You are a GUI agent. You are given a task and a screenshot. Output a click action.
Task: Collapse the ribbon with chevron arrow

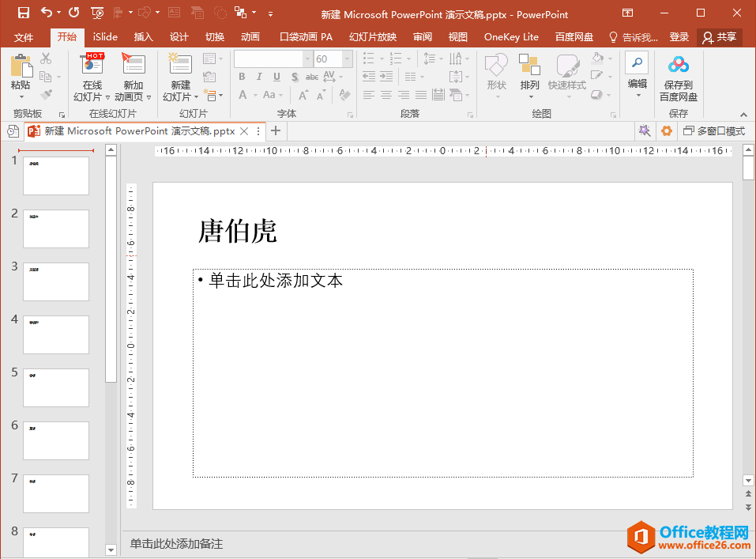[743, 115]
